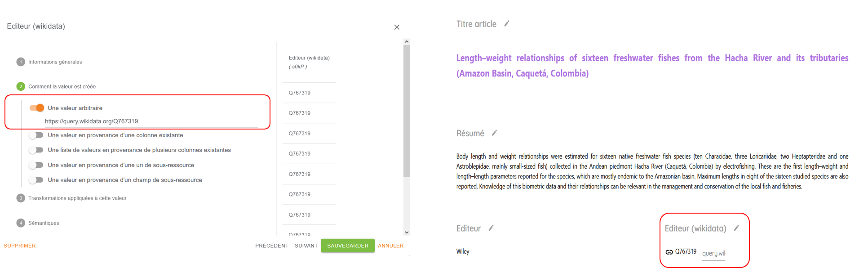Viewport: 868px width, 268px height.
Task: Click the link icon before Q767319
Action: pyautogui.click(x=669, y=252)
